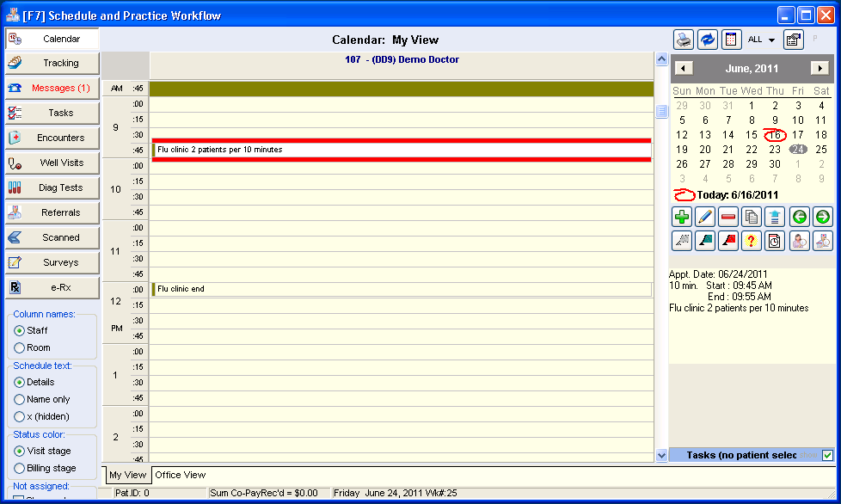Screen dimensions: 841x504
Task: Switch to the My View tab
Action: coord(127,475)
